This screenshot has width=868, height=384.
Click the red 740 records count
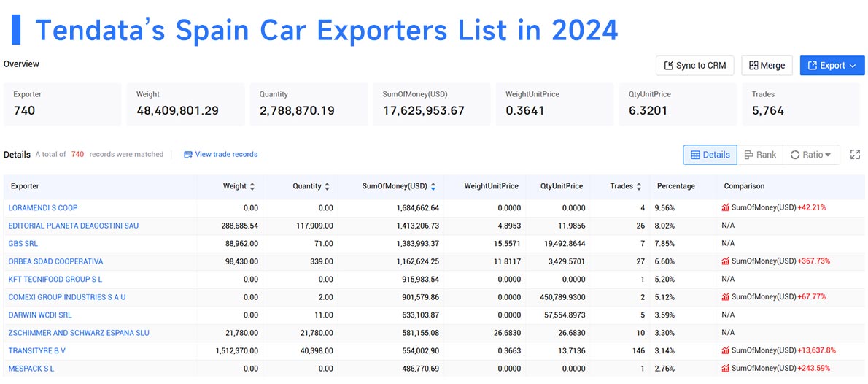point(77,155)
